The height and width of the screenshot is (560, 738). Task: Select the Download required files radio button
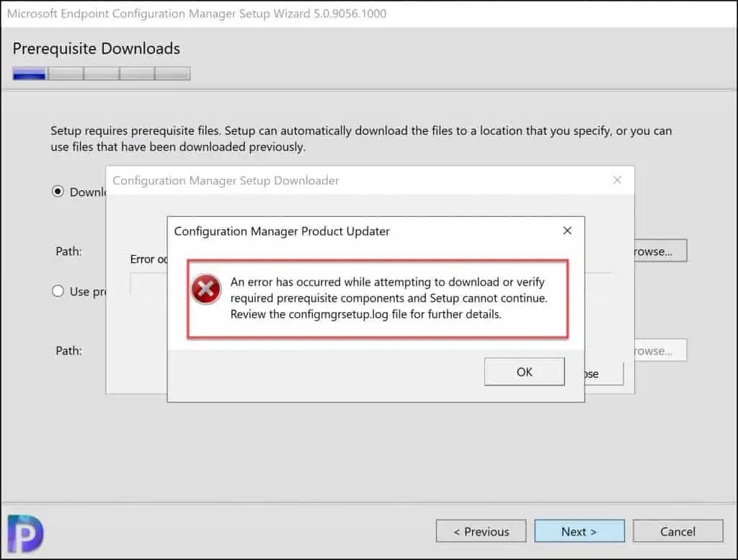(58, 192)
